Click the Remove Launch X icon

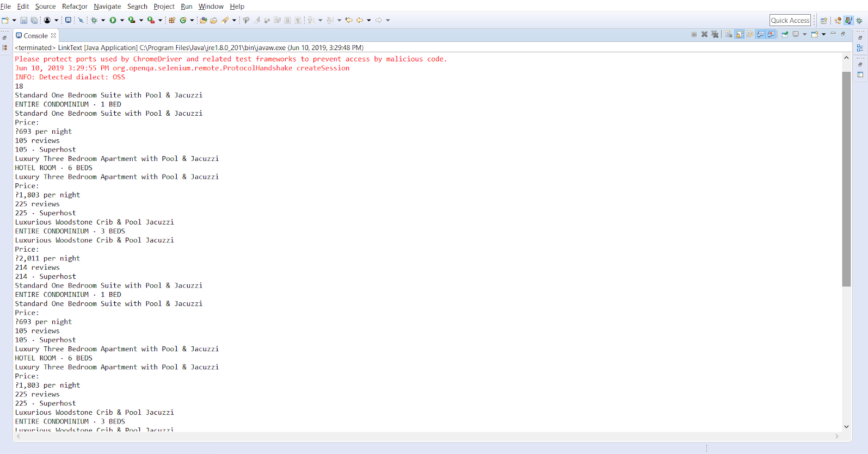(704, 34)
